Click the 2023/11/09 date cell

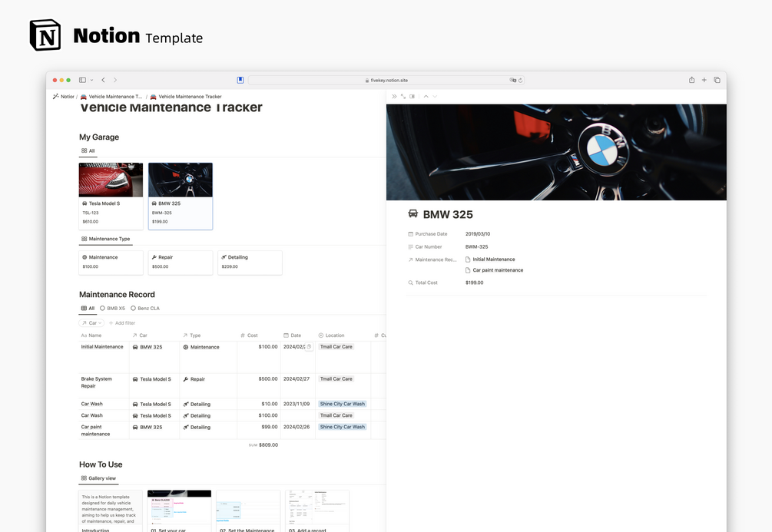[297, 404]
